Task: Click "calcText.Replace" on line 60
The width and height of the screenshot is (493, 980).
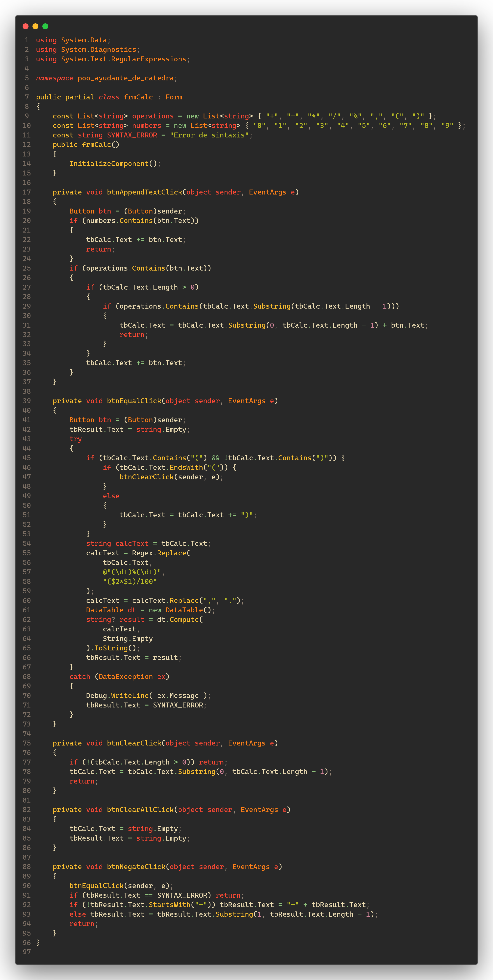Action: pyautogui.click(x=166, y=601)
